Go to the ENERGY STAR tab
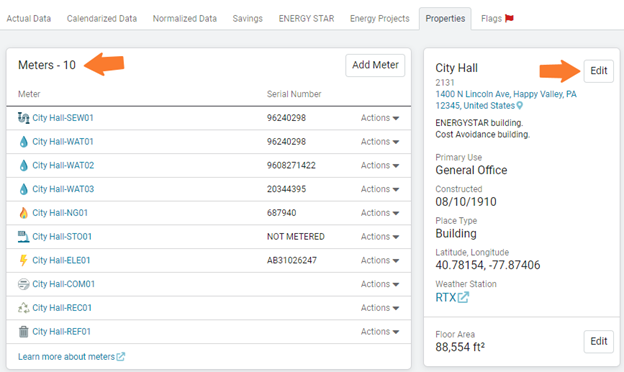The width and height of the screenshot is (624, 372). coord(306,19)
